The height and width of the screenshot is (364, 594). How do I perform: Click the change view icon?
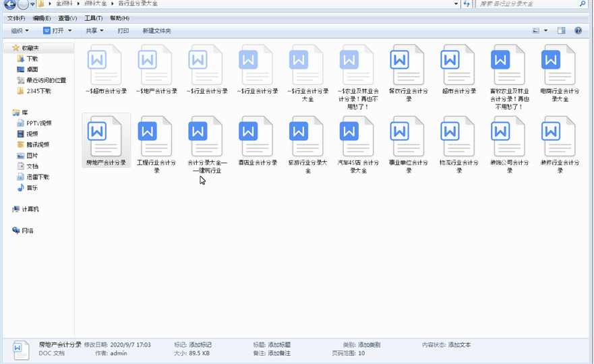click(x=536, y=30)
